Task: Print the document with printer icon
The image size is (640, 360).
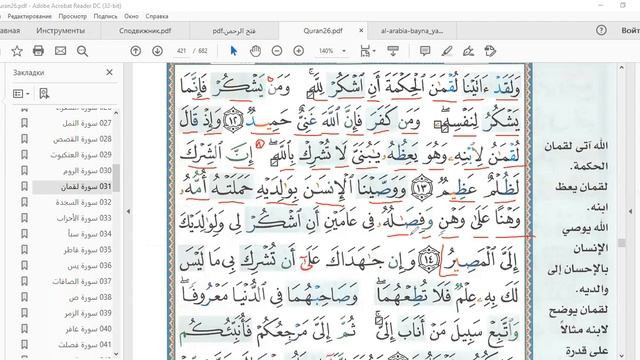Action: pyautogui.click(x=38, y=51)
